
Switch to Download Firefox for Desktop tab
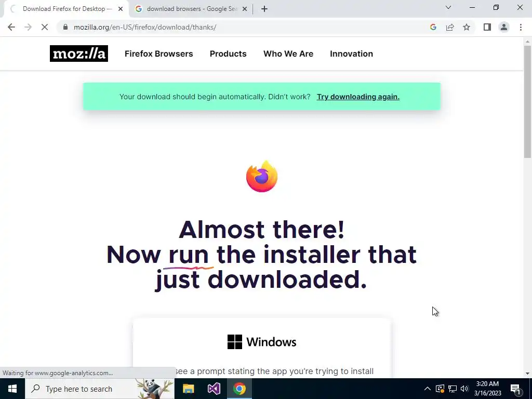pyautogui.click(x=66, y=9)
